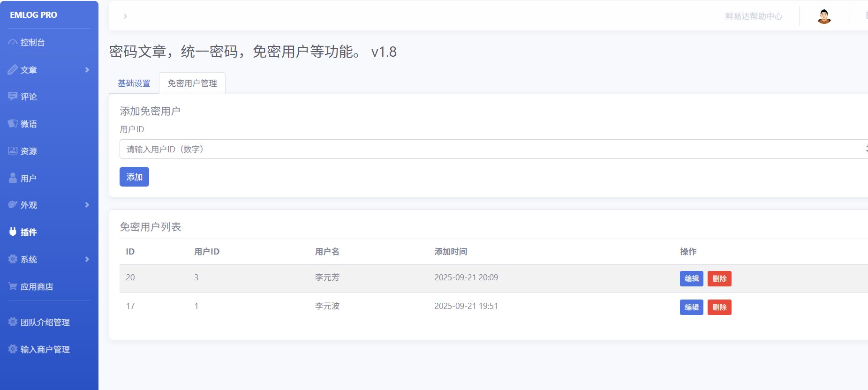Open the 应用商店 shopping cart icon
Screen dimensions: 868x390
[13, 286]
